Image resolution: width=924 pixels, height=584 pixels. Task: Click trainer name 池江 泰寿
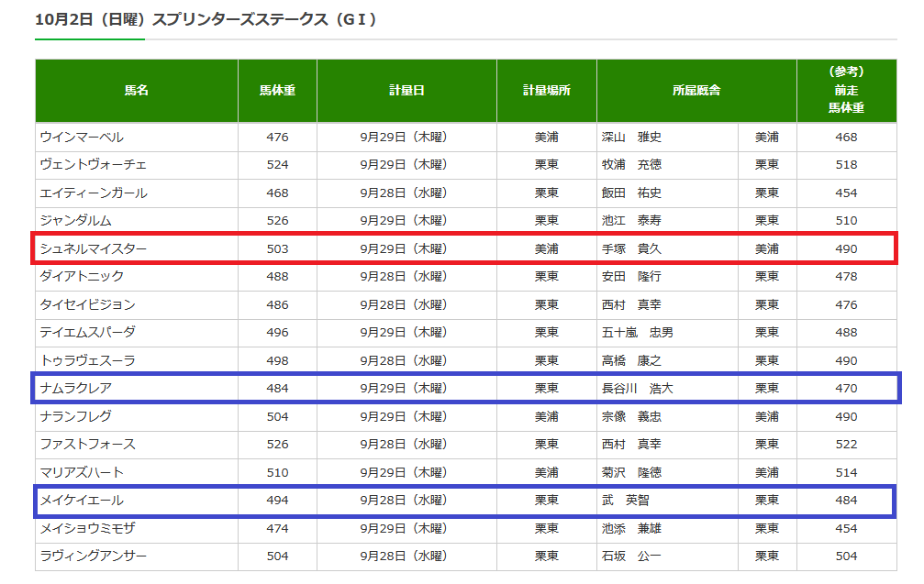point(631,221)
